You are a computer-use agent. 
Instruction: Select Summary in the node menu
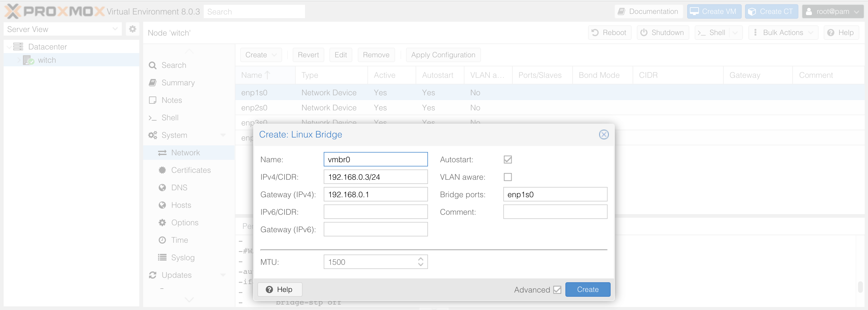tap(178, 83)
